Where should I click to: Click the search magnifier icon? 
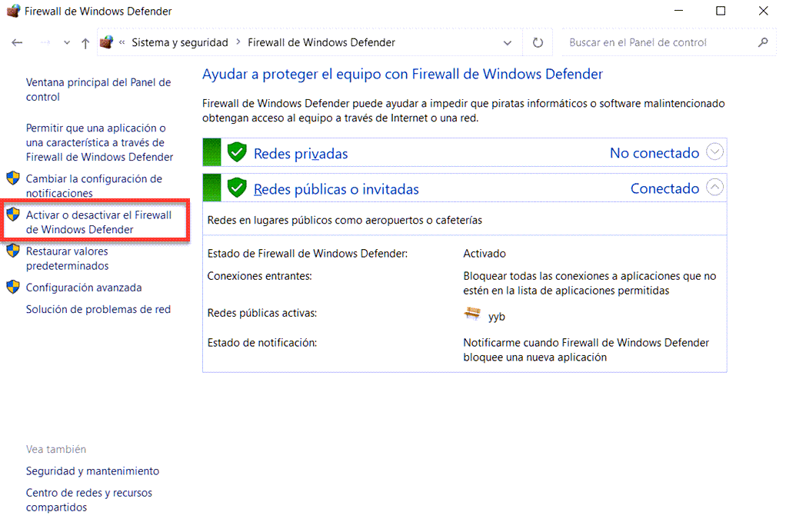pyautogui.click(x=763, y=42)
